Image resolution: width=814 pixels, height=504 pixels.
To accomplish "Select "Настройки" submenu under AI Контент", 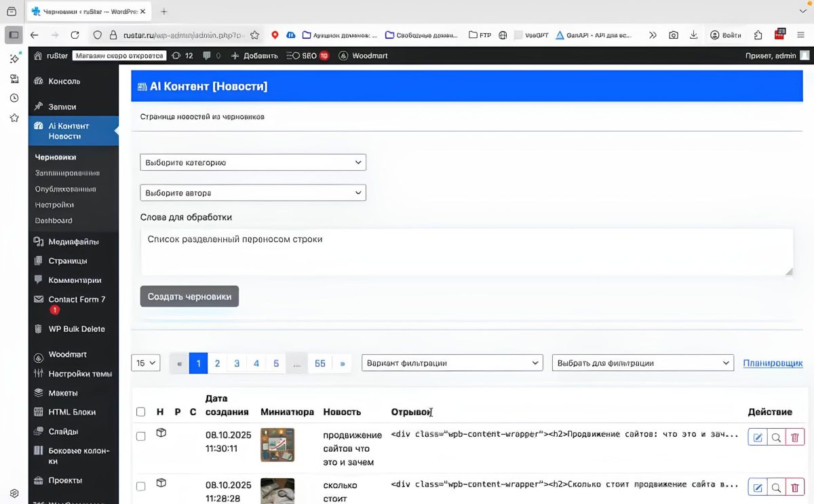I will click(x=54, y=205).
